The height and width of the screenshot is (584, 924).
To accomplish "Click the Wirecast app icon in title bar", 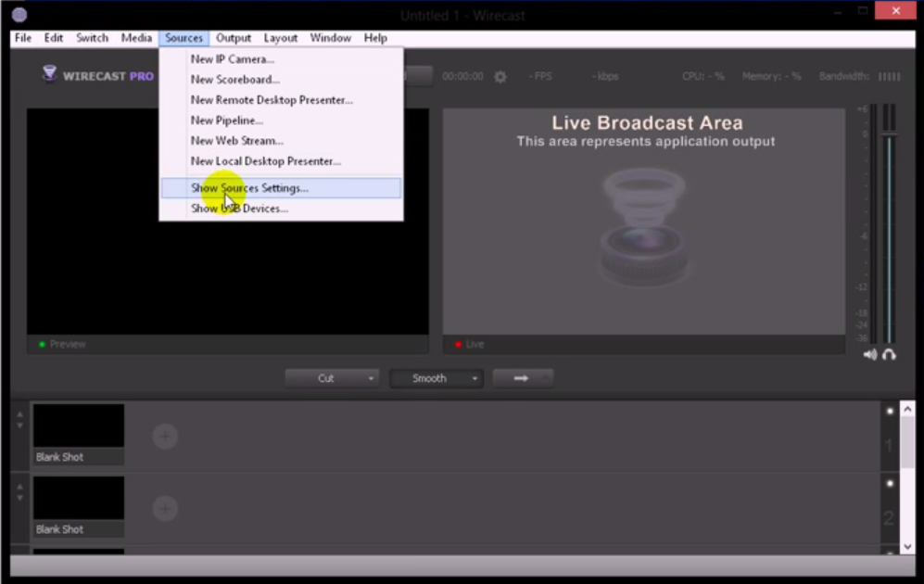I will [19, 15].
